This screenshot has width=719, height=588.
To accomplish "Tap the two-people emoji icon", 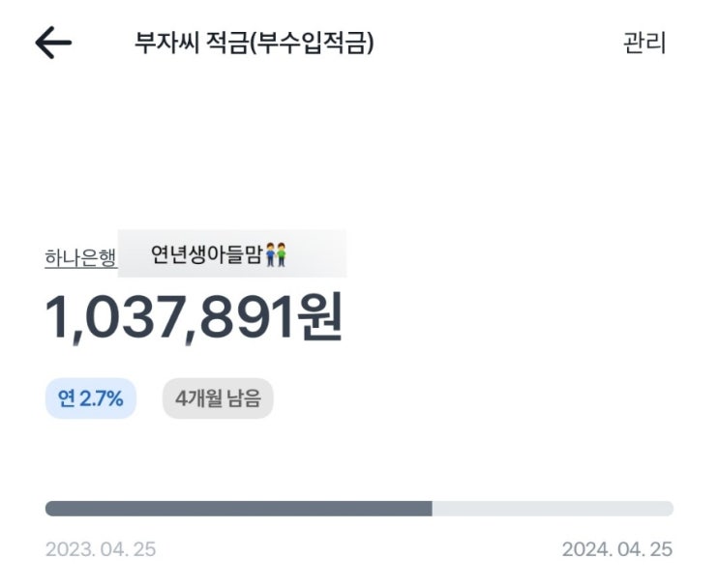I will [x=276, y=256].
